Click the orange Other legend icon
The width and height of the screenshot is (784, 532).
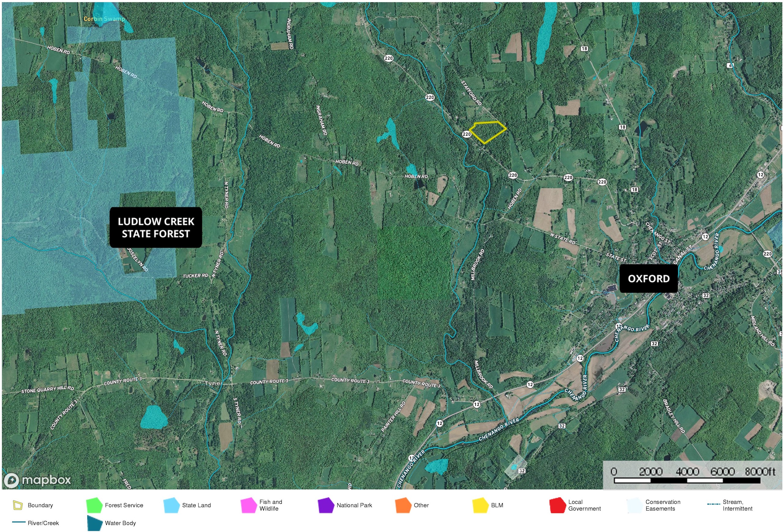click(x=403, y=505)
